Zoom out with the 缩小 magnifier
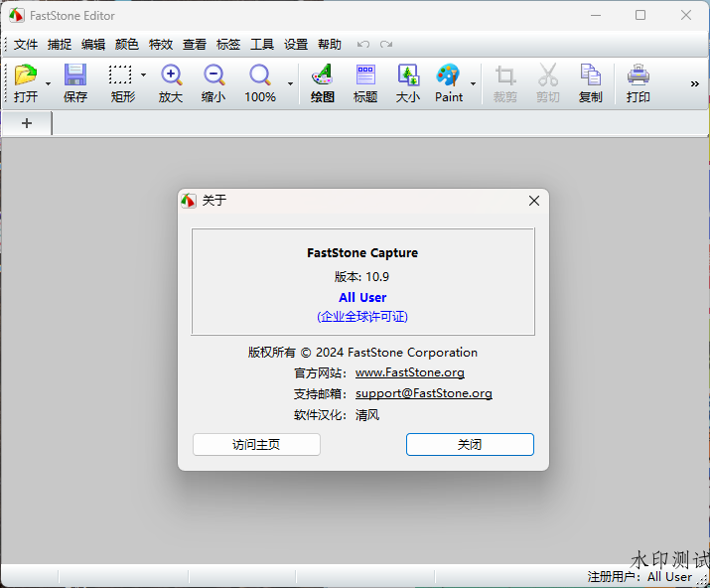The height and width of the screenshot is (588, 710). 213,75
